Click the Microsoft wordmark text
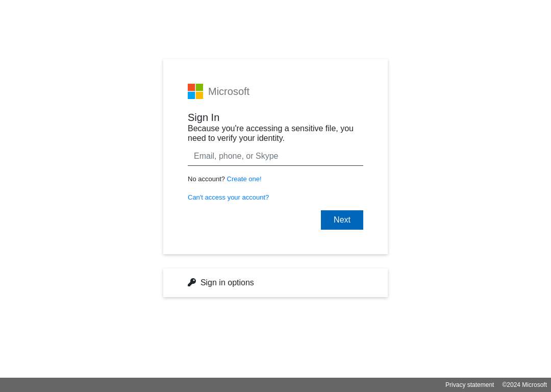 click(x=229, y=91)
